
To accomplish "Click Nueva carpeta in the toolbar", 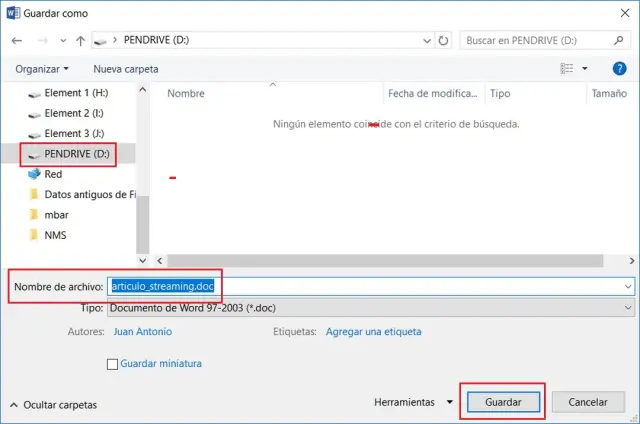I will (x=125, y=69).
